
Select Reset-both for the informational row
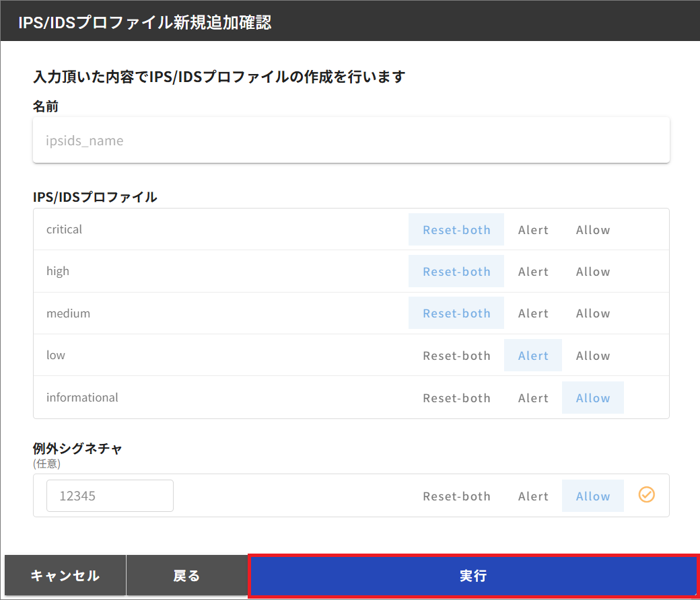pos(456,398)
